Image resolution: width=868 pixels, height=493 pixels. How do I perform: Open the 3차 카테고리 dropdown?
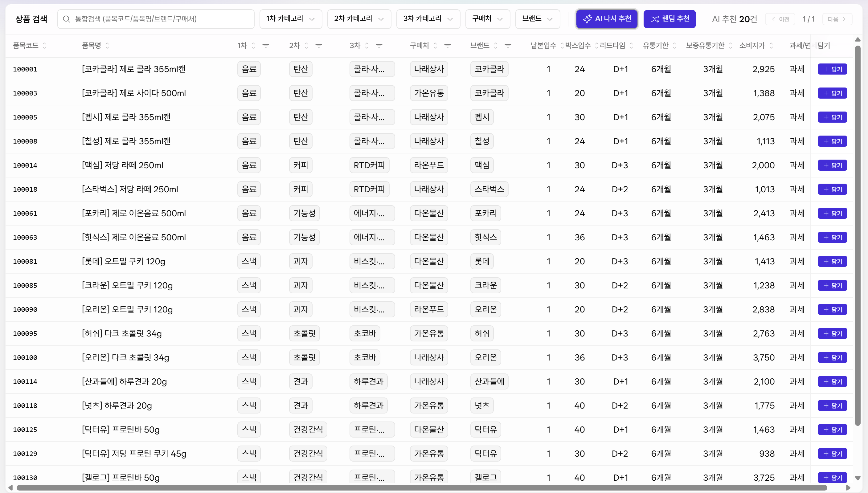[x=428, y=19]
